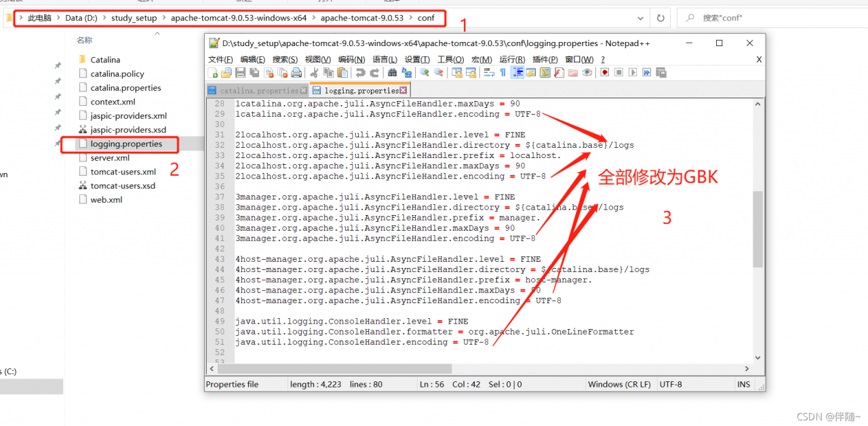Print the document using printer icon
868x426 pixels.
pyautogui.click(x=296, y=73)
